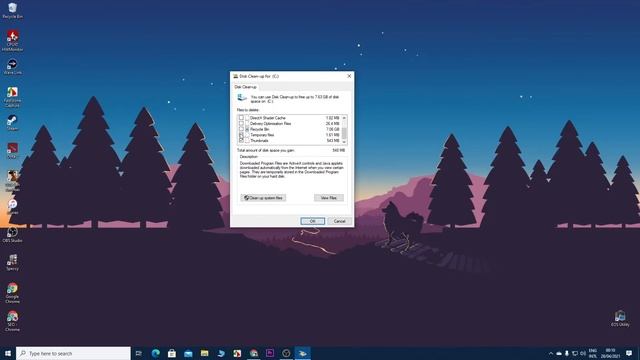
Task: Open Microsoft Store from taskbar
Action: 172,353
